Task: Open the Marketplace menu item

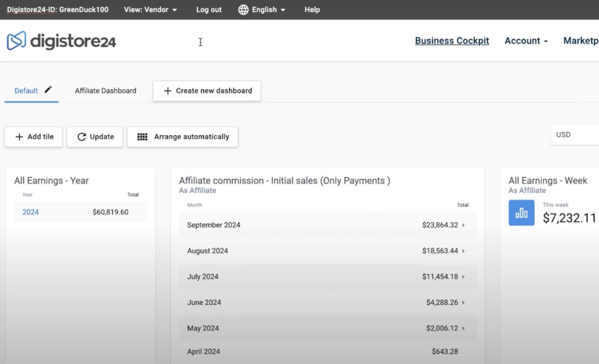Action: 581,41
